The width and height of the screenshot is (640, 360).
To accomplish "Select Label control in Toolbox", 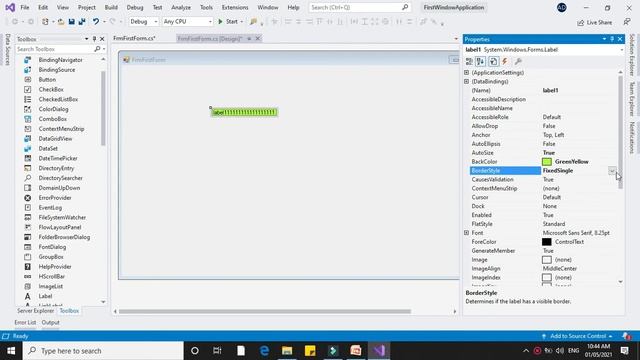I will click(x=45, y=296).
